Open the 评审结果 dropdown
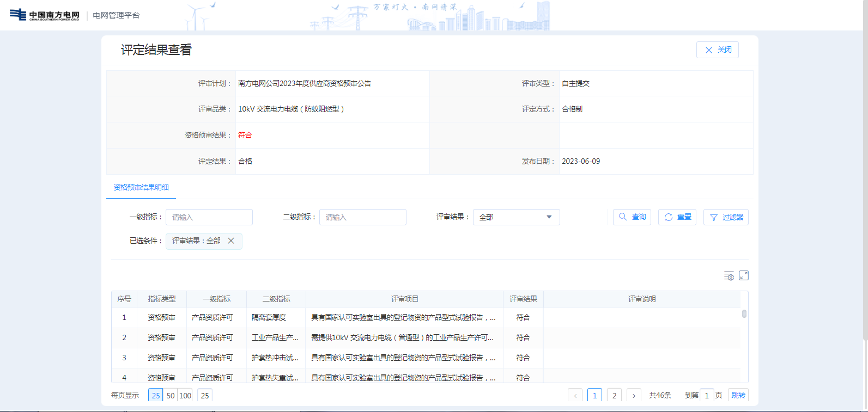This screenshot has width=868, height=412. [x=516, y=217]
